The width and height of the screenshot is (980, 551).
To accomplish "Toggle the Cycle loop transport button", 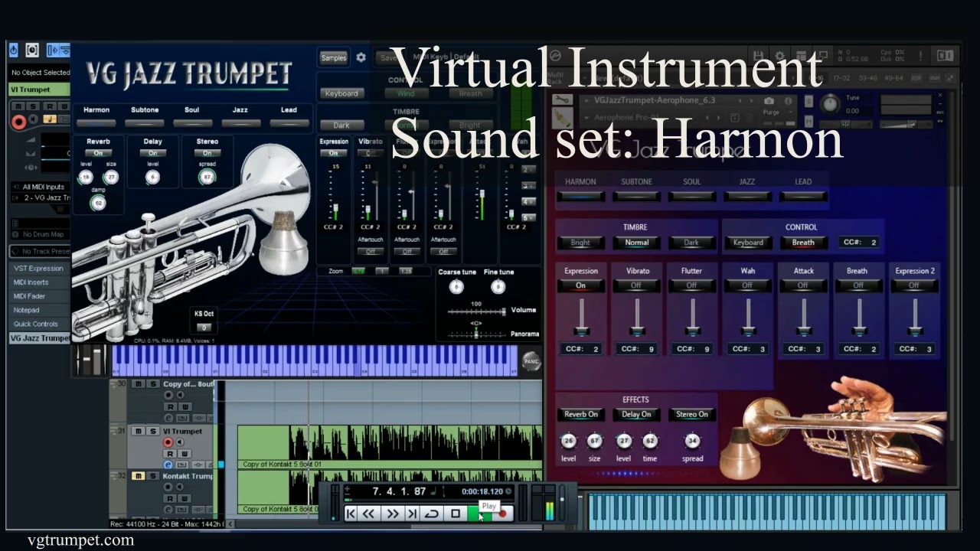I will coord(432,514).
